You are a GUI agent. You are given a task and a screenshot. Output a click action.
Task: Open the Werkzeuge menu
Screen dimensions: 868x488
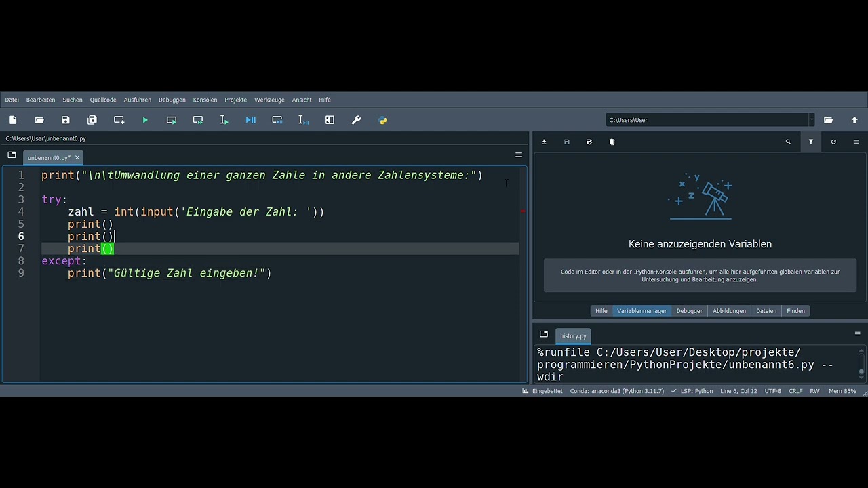tap(269, 100)
